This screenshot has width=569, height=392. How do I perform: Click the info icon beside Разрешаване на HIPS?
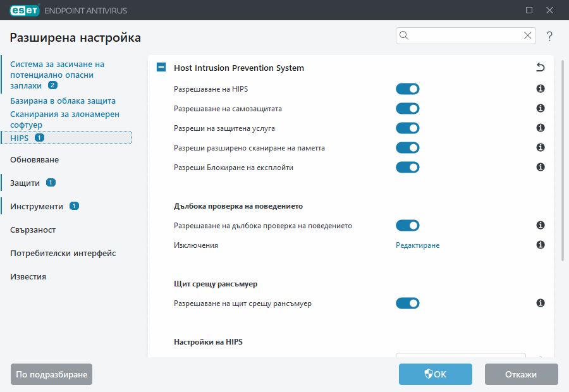coord(540,89)
